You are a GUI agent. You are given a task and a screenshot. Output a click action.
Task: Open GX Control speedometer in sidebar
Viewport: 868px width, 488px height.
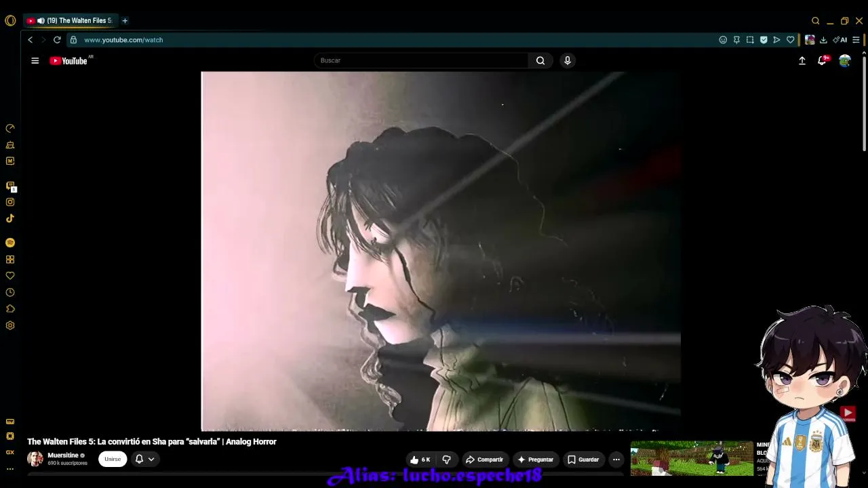coord(10,128)
